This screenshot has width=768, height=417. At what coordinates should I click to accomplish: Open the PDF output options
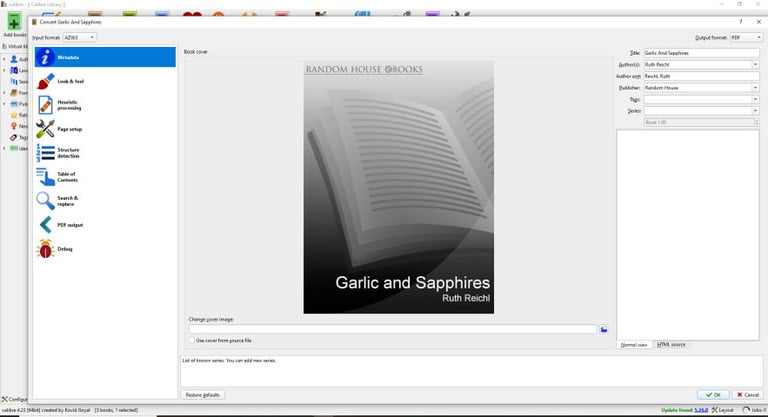[69, 225]
